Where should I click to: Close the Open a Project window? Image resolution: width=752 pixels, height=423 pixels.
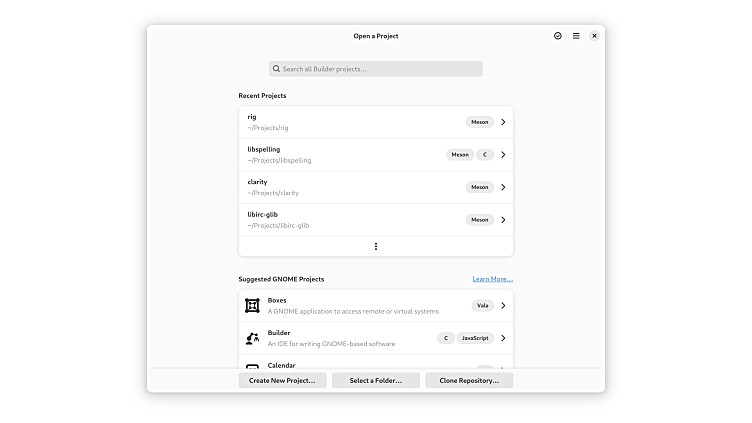[x=594, y=36]
